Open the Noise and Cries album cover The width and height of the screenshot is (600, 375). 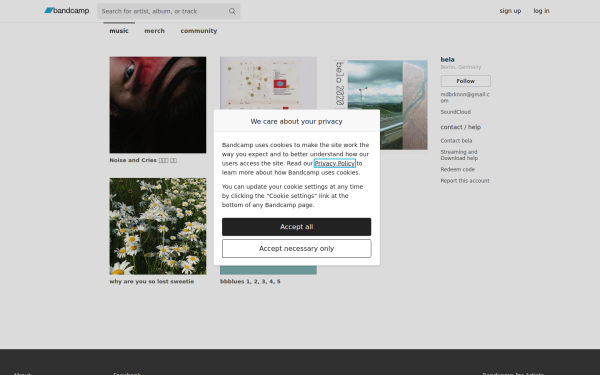[x=158, y=105]
